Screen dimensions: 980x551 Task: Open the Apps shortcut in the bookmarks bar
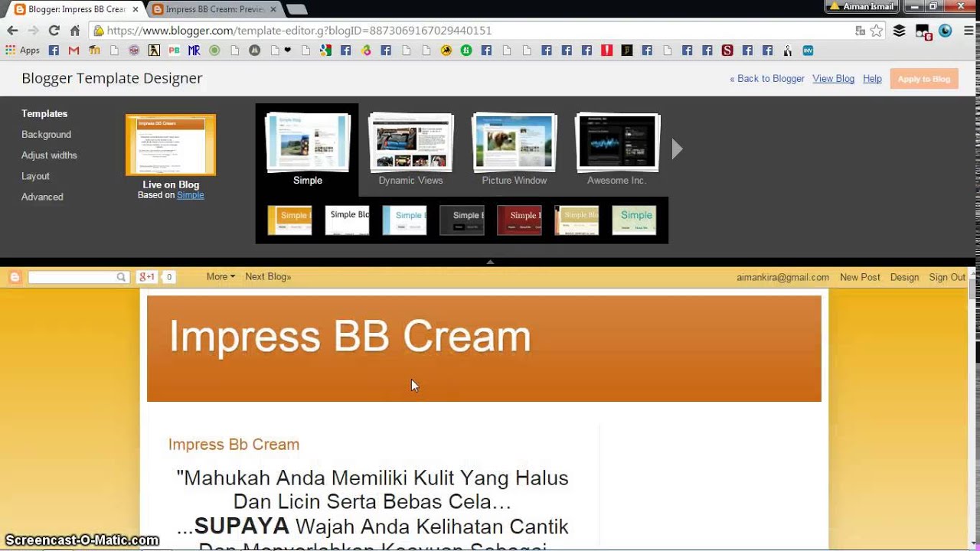pos(23,51)
